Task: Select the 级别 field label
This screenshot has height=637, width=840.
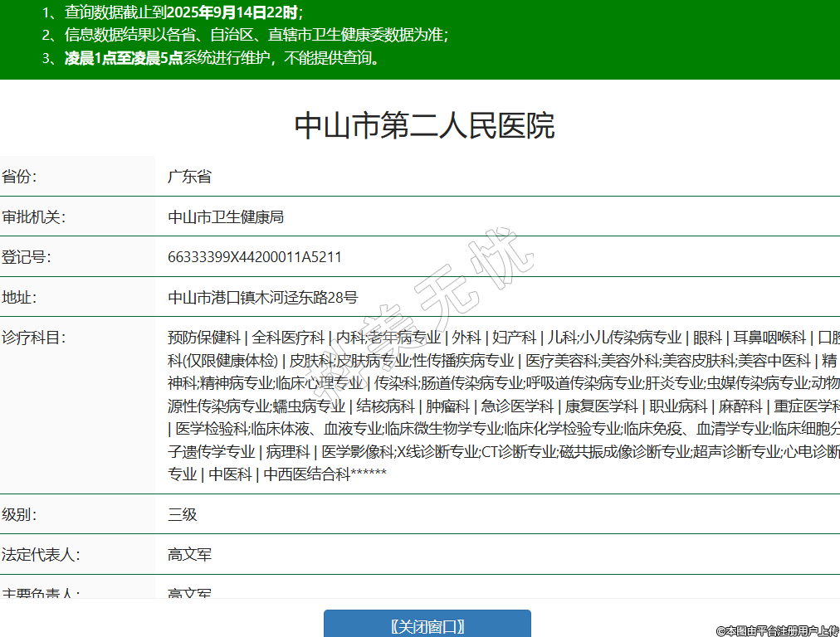Action: tap(19, 514)
